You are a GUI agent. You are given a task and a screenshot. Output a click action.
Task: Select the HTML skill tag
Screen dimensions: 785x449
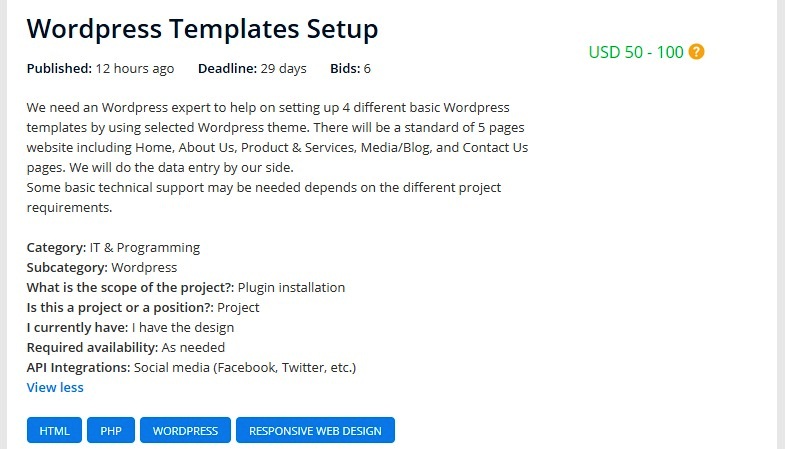point(54,431)
